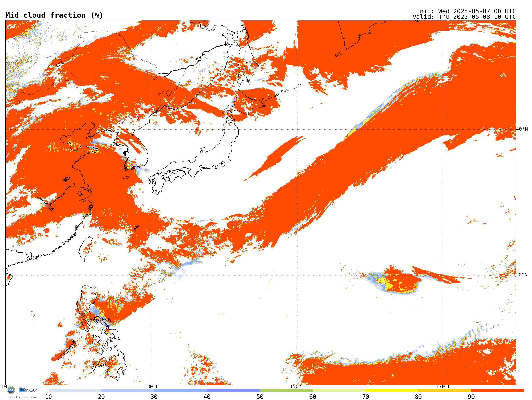Image resolution: width=532 pixels, height=400 pixels.
Task: Select the 40-50 percent periwinkle colorbar segment
Action: (233, 391)
